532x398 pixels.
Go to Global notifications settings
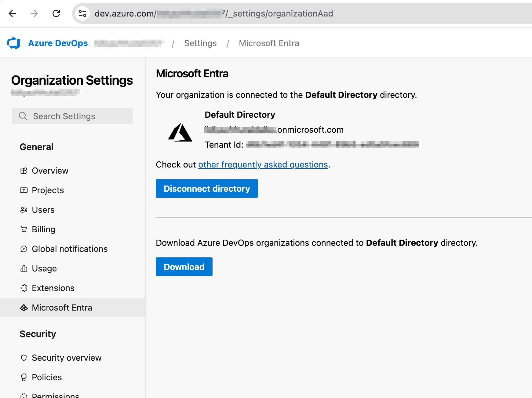point(70,249)
